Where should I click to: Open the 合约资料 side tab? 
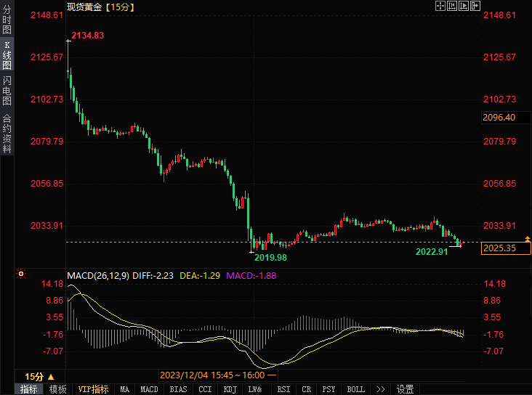pyautogui.click(x=7, y=134)
